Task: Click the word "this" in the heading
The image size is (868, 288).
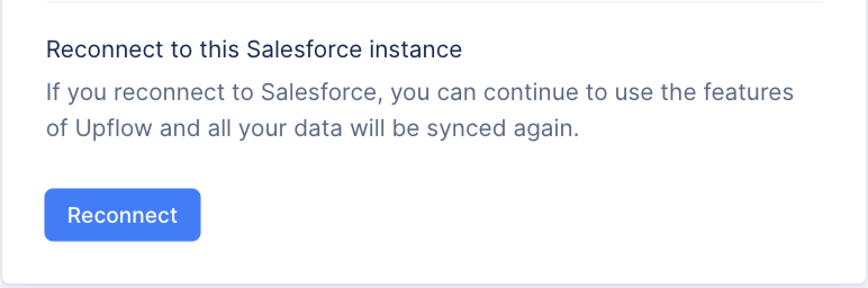Action: point(220,49)
